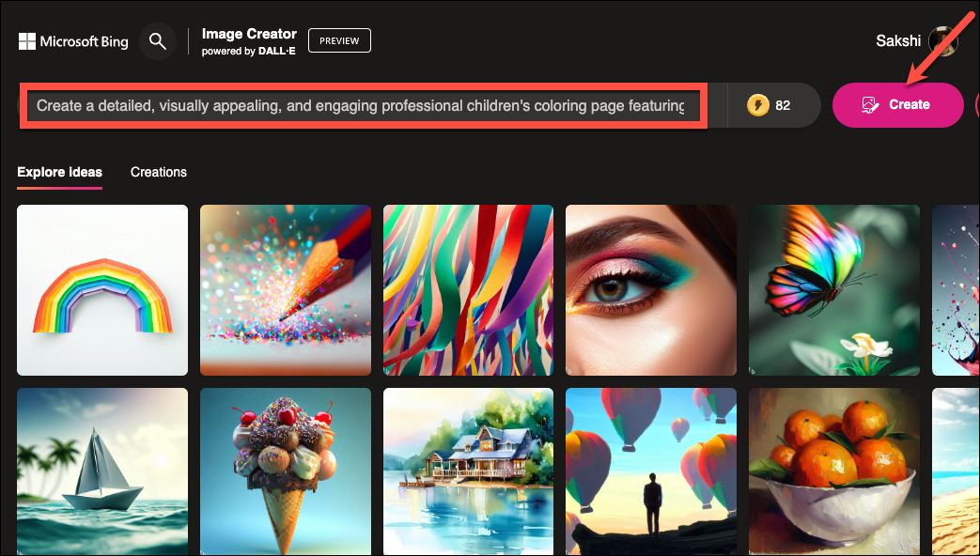Image resolution: width=980 pixels, height=556 pixels.
Task: Open the rainbow butterfly thumbnail
Action: (833, 290)
